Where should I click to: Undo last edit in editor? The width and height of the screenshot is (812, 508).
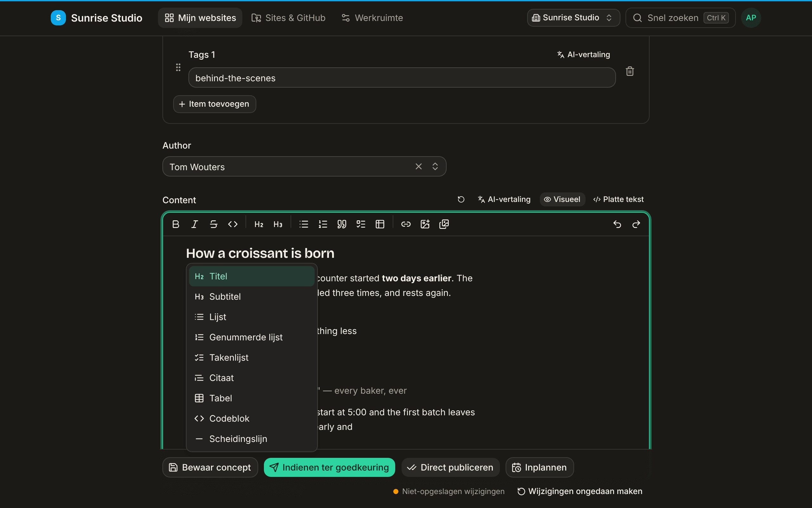point(617,224)
